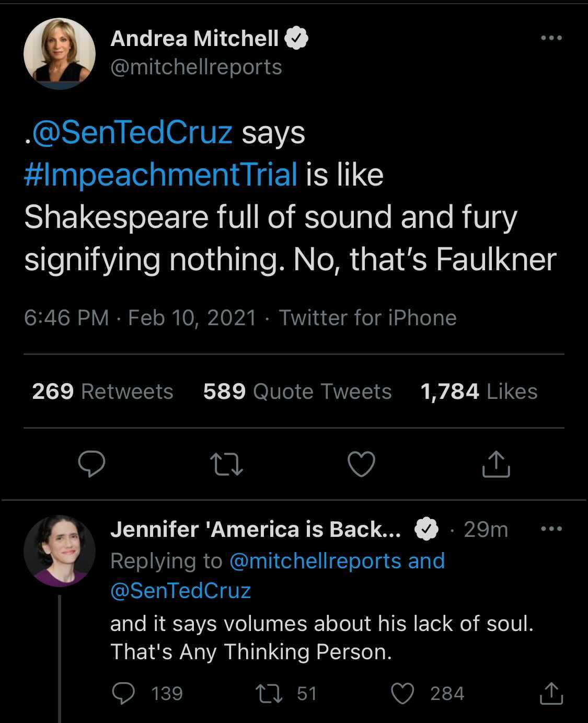
Task: Like Jennifer's reply
Action: (x=402, y=694)
